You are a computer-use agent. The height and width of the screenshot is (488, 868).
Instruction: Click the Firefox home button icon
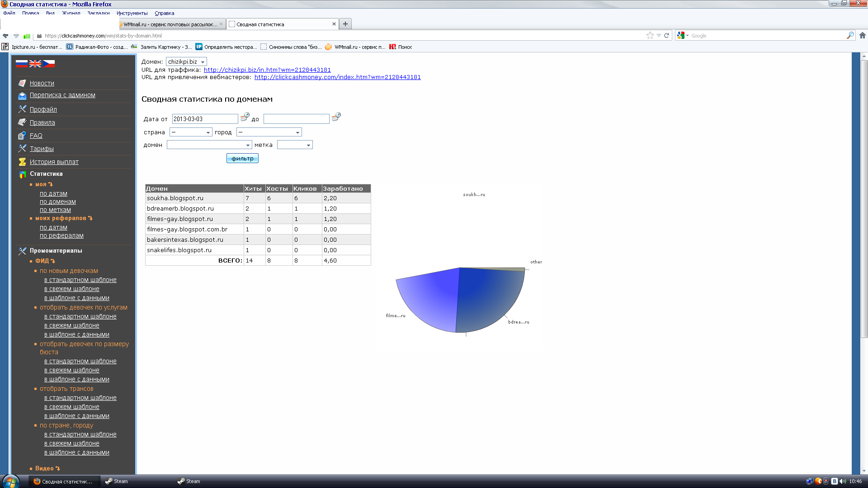[862, 35]
